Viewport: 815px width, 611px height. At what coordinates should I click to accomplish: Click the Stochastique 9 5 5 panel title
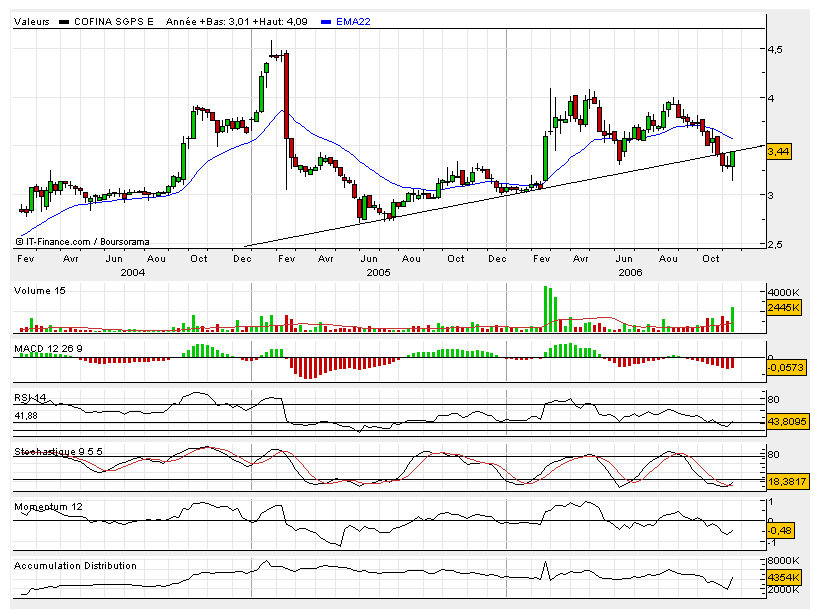click(x=58, y=451)
